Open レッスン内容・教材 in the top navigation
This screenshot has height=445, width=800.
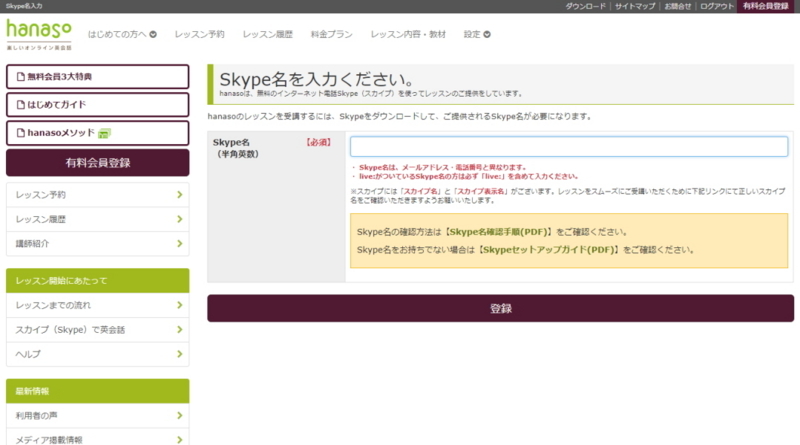[408, 34]
